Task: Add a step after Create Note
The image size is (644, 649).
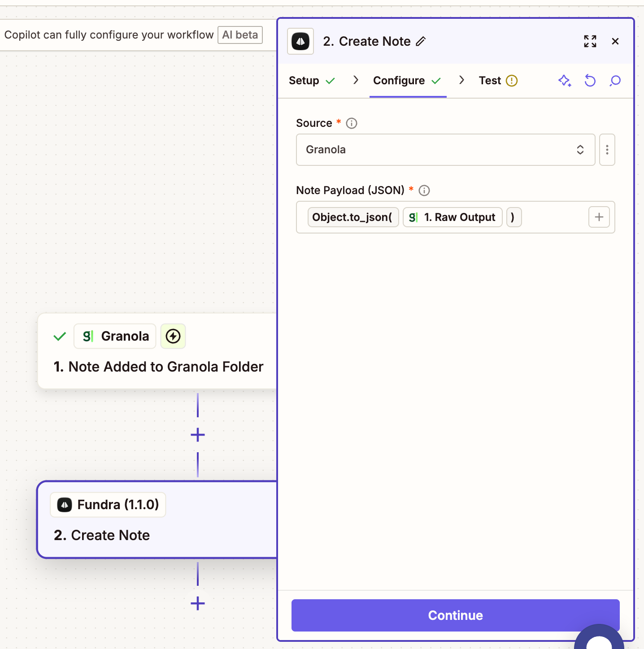Action: 198,604
